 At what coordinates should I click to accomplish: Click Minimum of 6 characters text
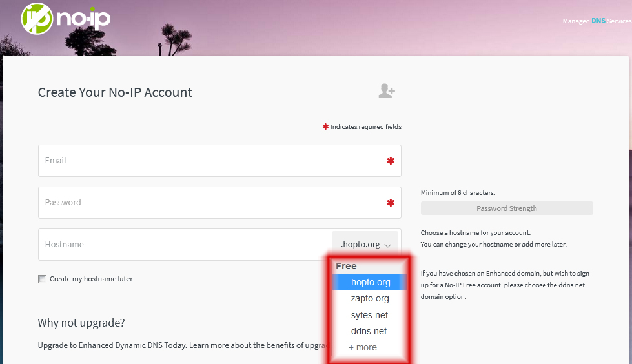click(458, 193)
